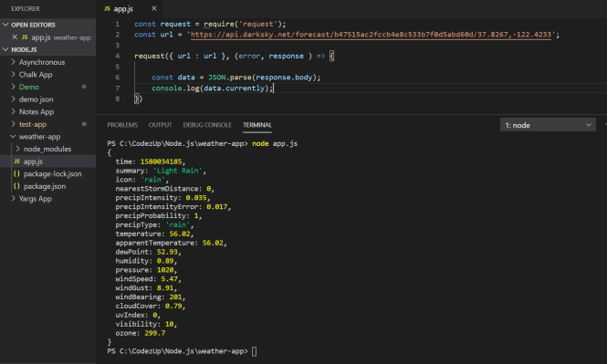Open the darksky API URL link in code
Screen dimensions: 607x364
click(x=371, y=35)
